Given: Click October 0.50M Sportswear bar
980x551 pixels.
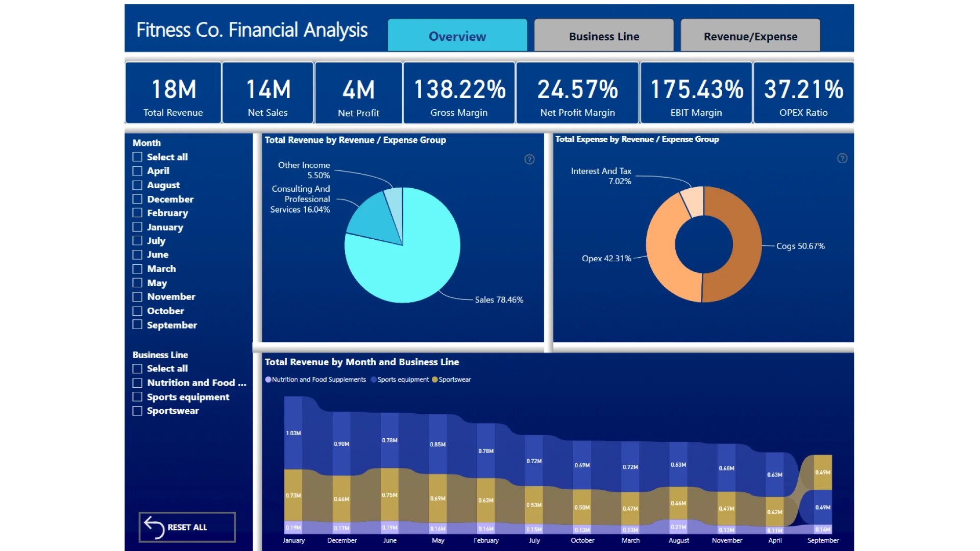Looking at the screenshot, I should coord(582,507).
